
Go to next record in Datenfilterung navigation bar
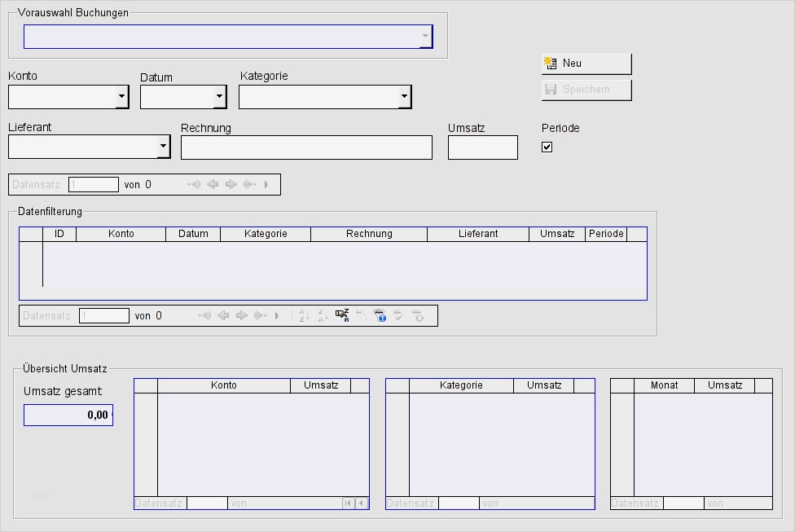pos(242,316)
